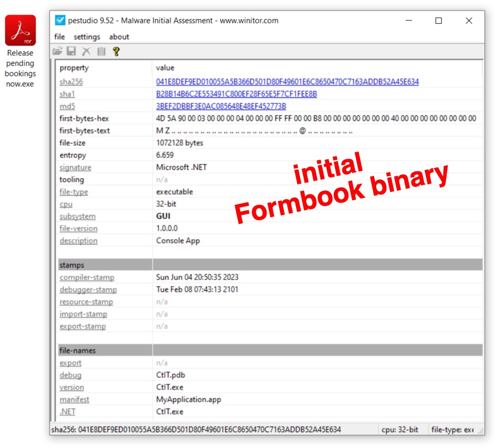The height and width of the screenshot is (448, 496).
Task: Select the cpu value '32-bit' in table
Action: pos(166,204)
